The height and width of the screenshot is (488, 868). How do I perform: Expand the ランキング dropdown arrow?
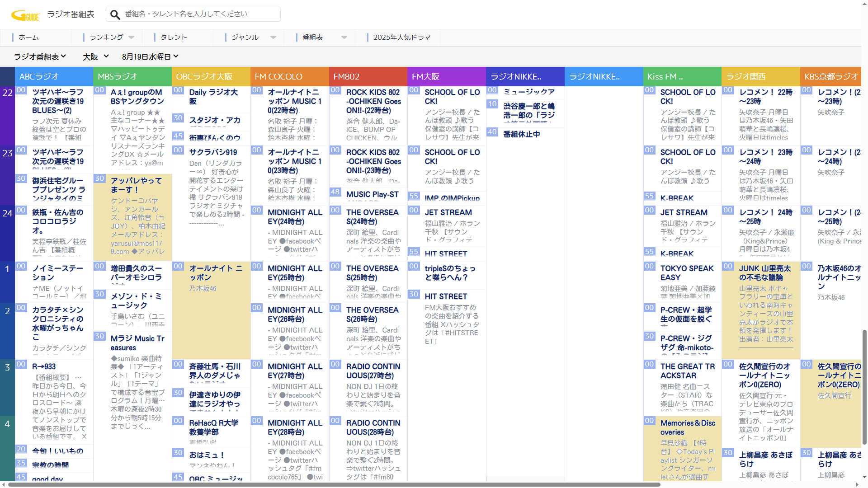(132, 38)
